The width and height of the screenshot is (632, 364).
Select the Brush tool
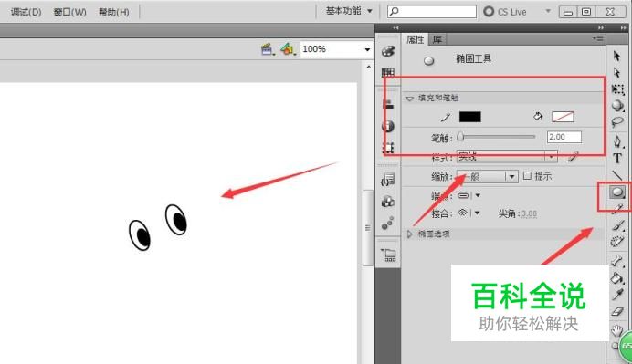(x=618, y=225)
